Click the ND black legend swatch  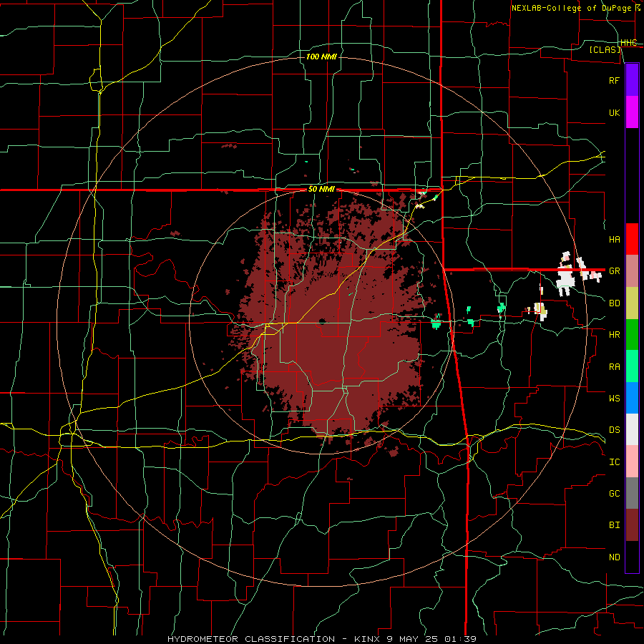click(x=632, y=557)
